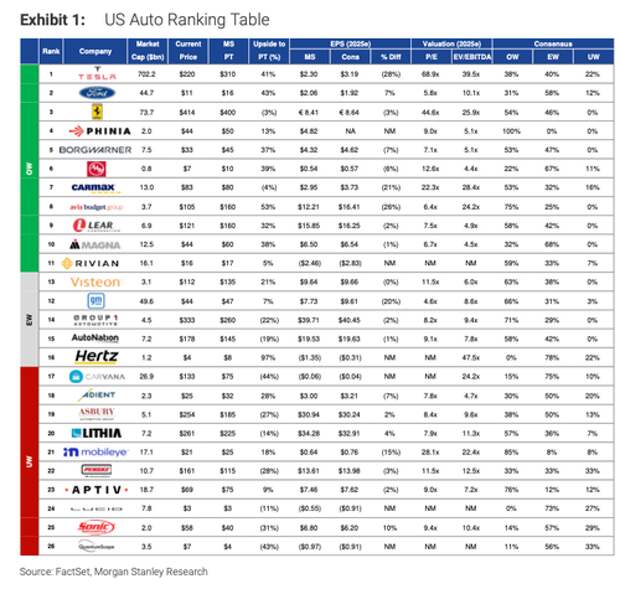The width and height of the screenshot is (620, 589).
Task: Click the Upside to PT header
Action: tap(269, 51)
